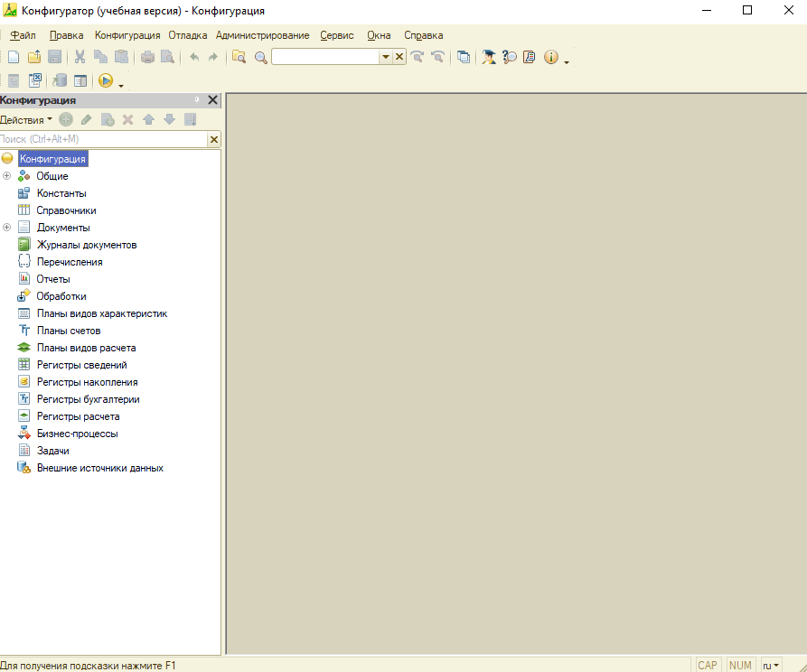Open the Действия dropdown menu
The height and width of the screenshot is (672, 807).
click(25, 120)
